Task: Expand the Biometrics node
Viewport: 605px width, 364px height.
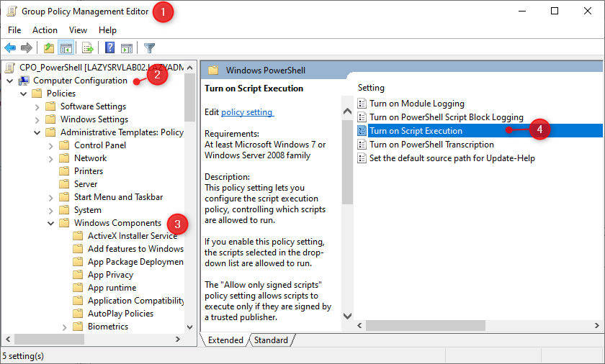Action: pos(65,327)
